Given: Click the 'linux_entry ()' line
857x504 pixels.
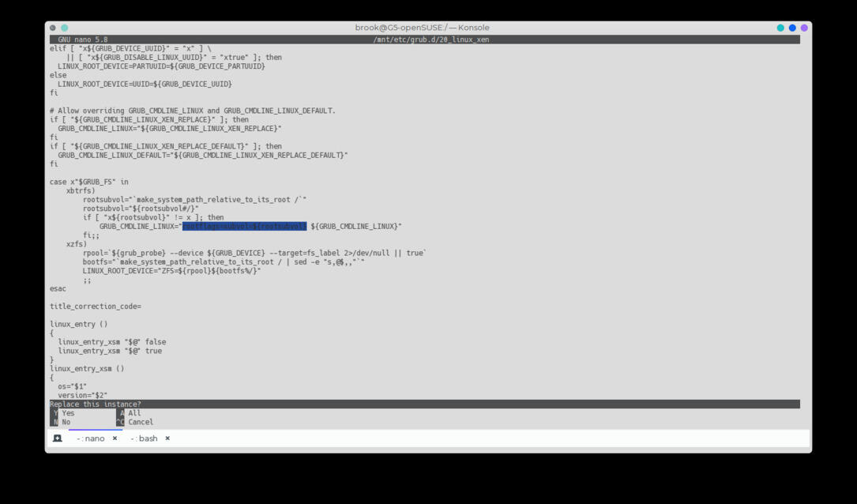Looking at the screenshot, I should 79,324.
